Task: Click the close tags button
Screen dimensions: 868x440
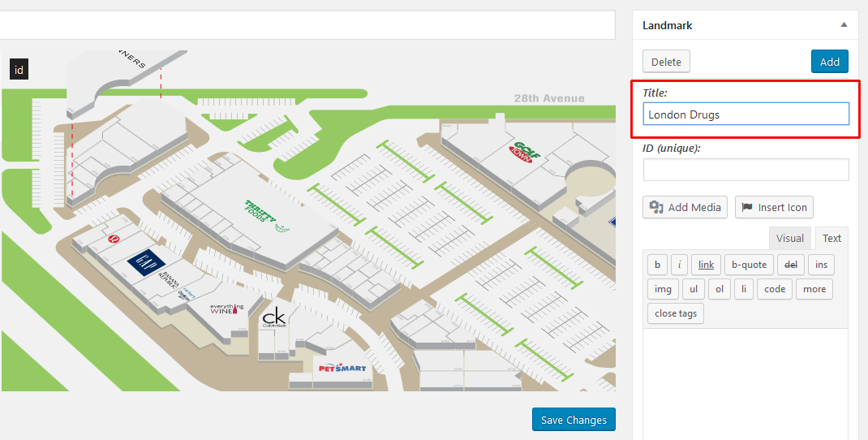Action: point(675,313)
